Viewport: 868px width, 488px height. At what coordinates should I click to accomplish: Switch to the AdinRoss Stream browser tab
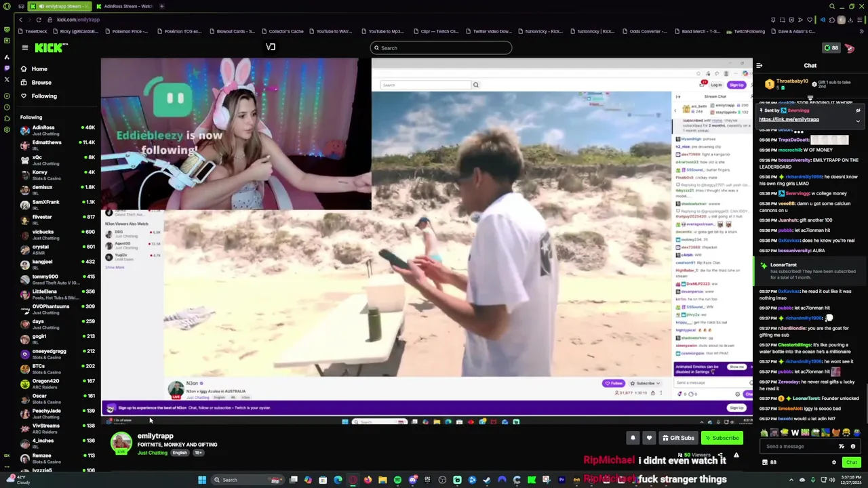124,6
